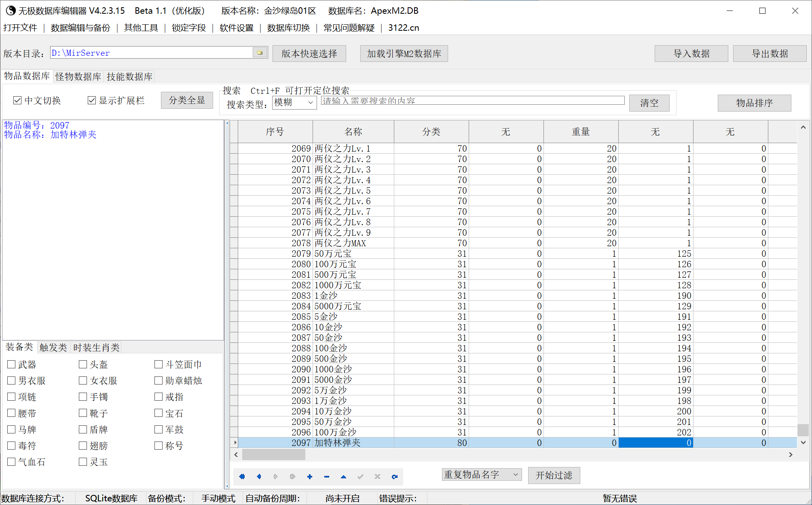Post edit with checkmark icon

[x=360, y=476]
